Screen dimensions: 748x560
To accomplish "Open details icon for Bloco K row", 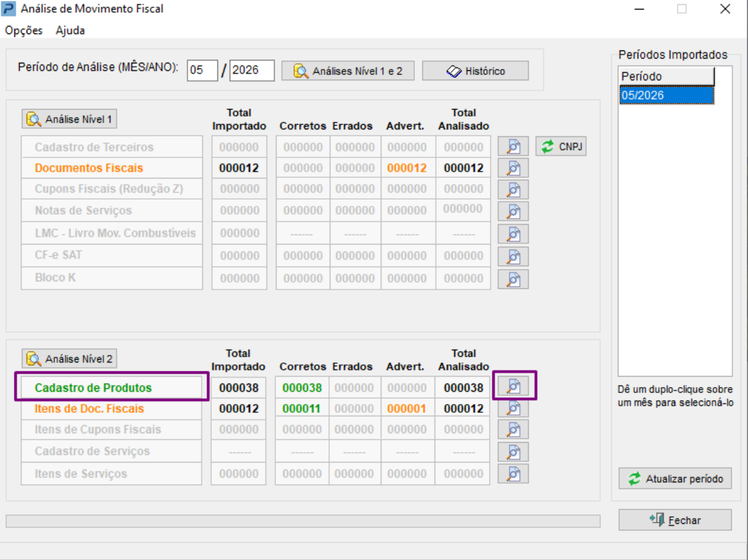I will coord(513,279).
